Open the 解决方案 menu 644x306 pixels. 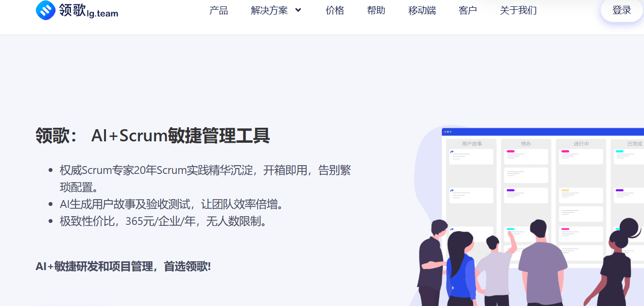coord(269,10)
